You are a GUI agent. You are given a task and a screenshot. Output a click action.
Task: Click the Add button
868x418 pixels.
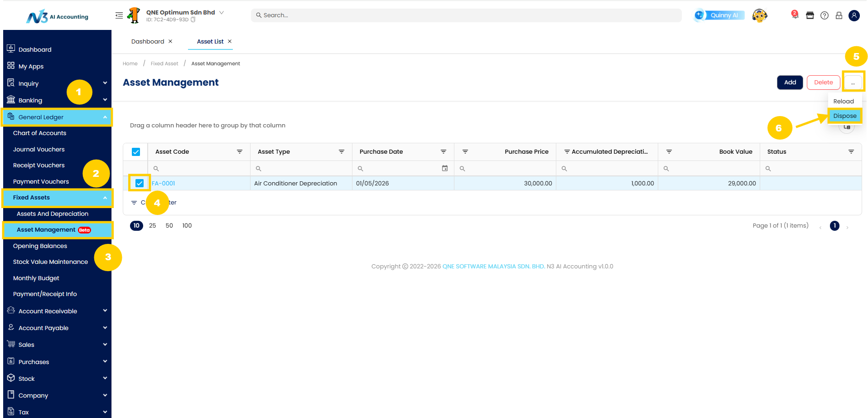tap(790, 82)
